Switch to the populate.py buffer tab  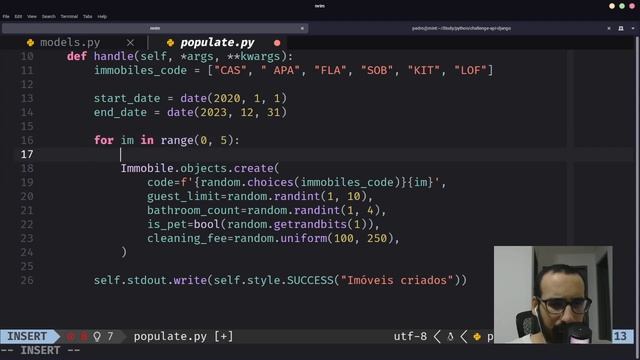[217, 42]
